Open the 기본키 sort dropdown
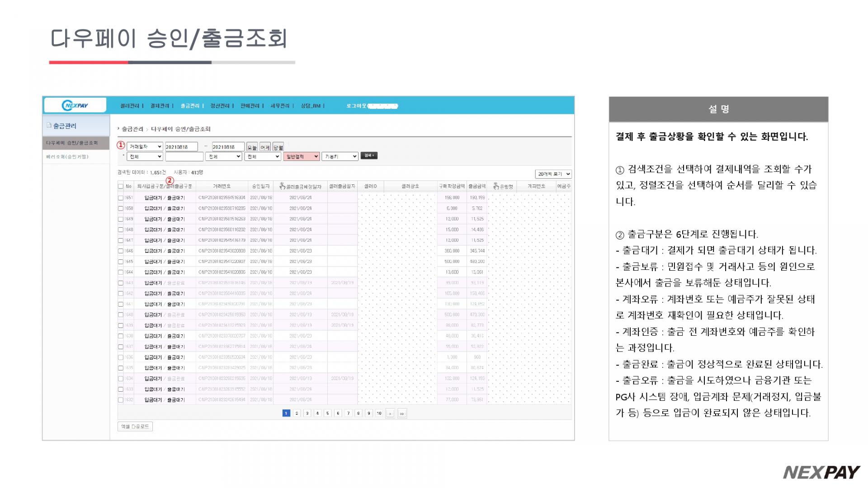 (x=340, y=156)
